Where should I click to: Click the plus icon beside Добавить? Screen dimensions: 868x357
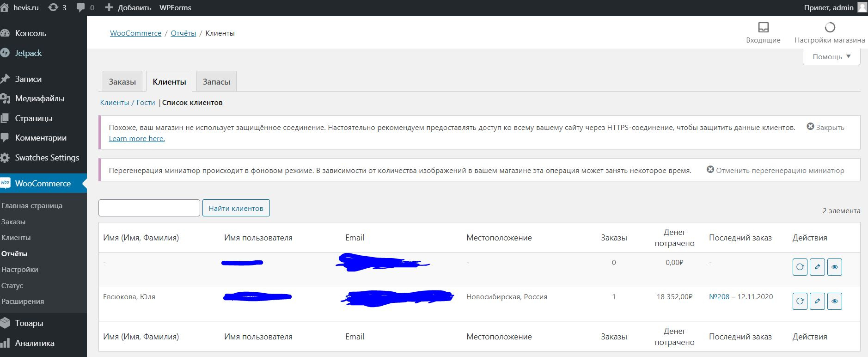(109, 7)
